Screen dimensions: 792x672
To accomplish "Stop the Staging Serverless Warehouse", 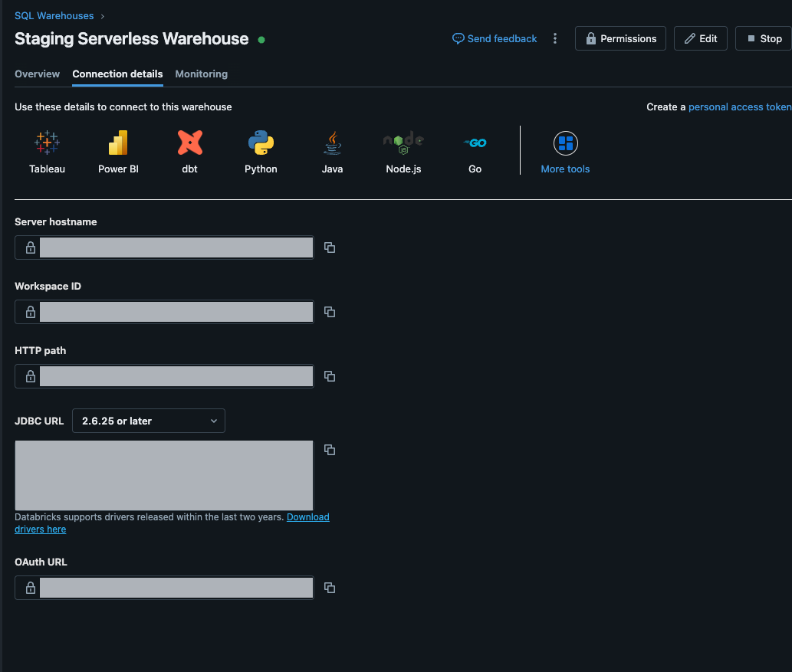I will (x=764, y=38).
